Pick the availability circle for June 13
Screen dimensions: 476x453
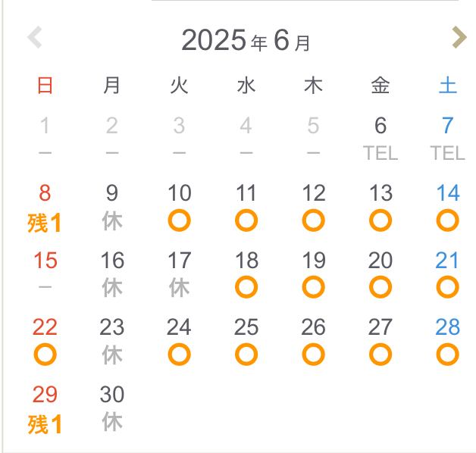[x=380, y=220]
